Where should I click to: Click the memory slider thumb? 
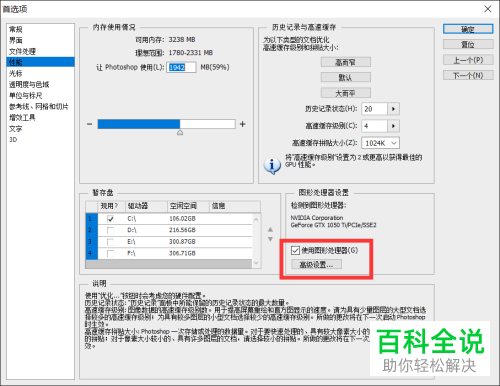tap(180, 133)
